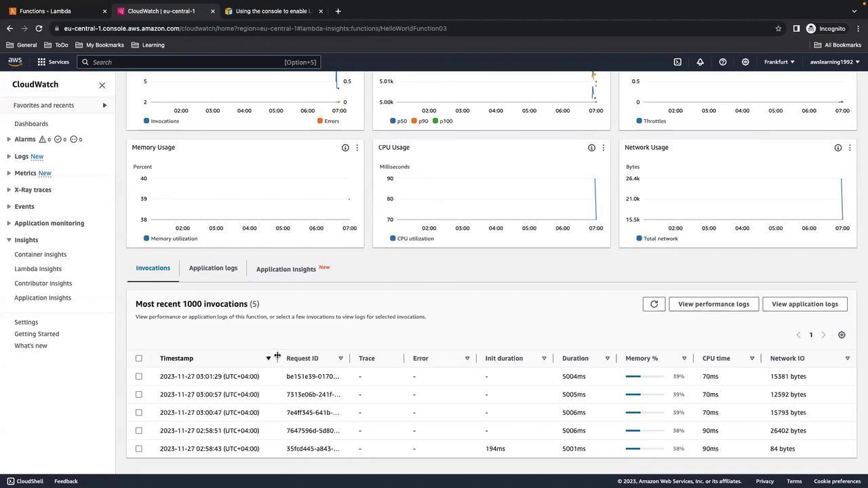
Task: Open Getting Started link
Action: point(37,334)
